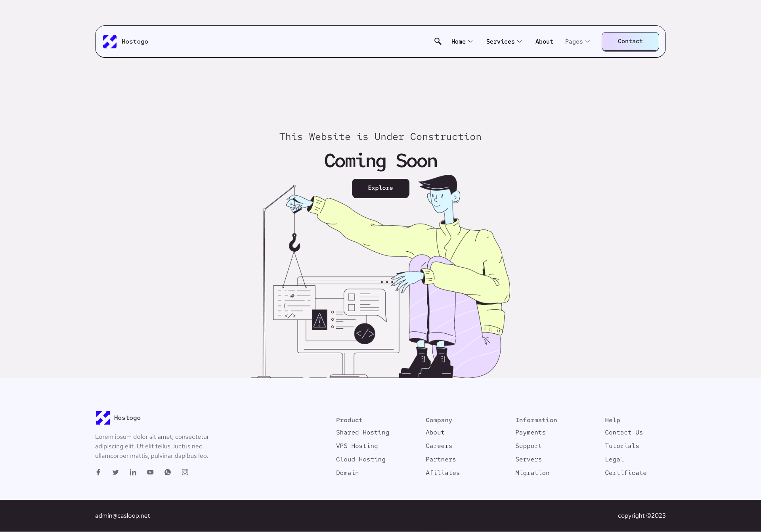The image size is (761, 532).
Task: Open the Twitter social icon
Action: point(116,472)
